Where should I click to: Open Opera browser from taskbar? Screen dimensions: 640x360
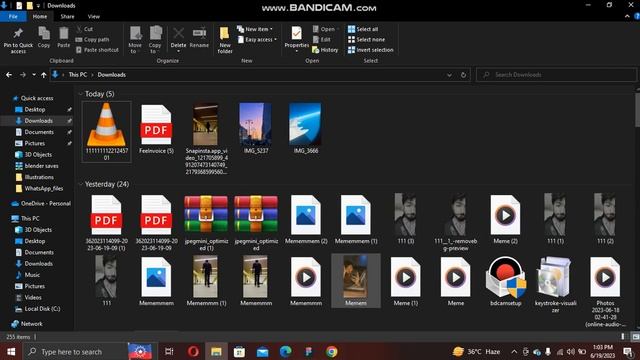click(193, 351)
